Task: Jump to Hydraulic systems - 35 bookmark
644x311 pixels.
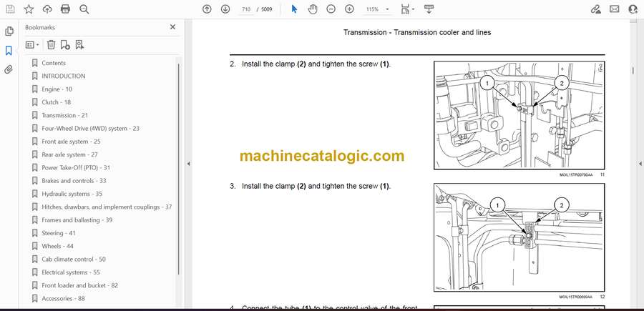Action: pos(72,194)
